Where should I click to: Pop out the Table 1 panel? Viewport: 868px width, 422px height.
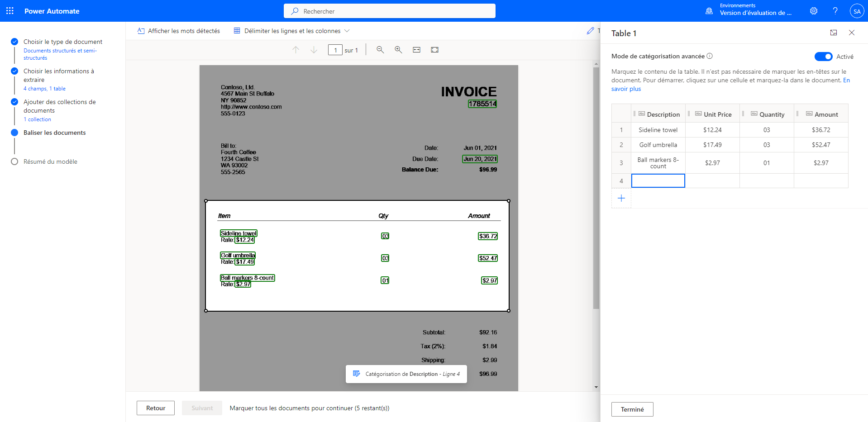[x=834, y=33]
